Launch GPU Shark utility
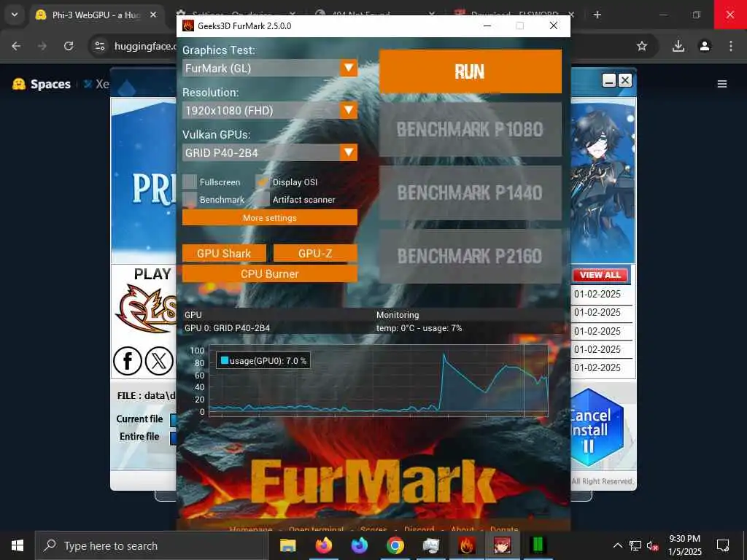The height and width of the screenshot is (560, 747). coord(224,253)
